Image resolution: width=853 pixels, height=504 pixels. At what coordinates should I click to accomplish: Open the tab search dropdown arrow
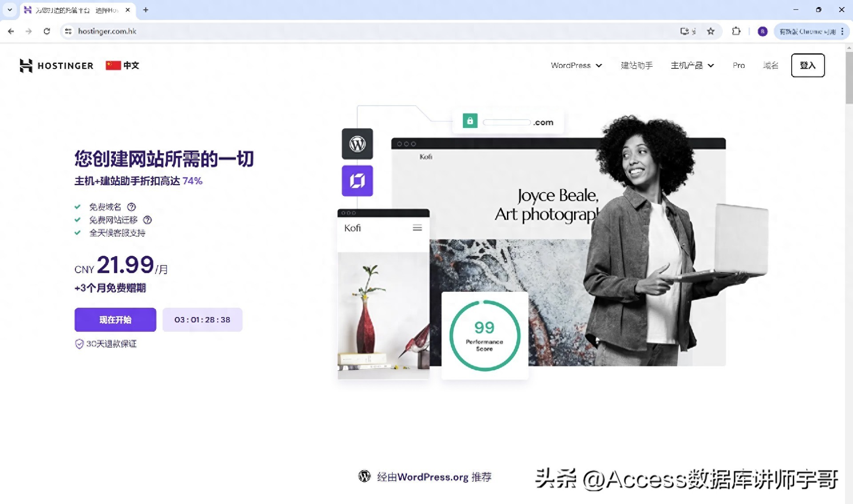coord(10,9)
